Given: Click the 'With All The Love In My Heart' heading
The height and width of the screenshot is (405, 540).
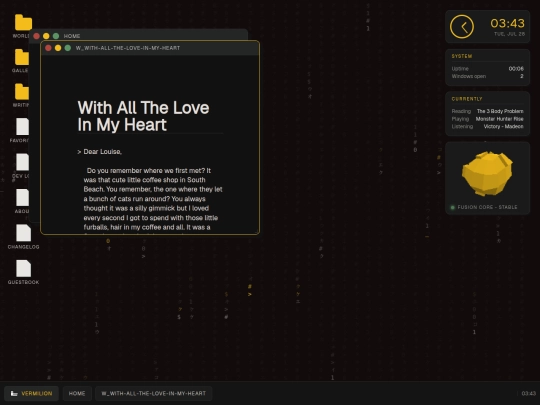Looking at the screenshot, I should (143, 116).
